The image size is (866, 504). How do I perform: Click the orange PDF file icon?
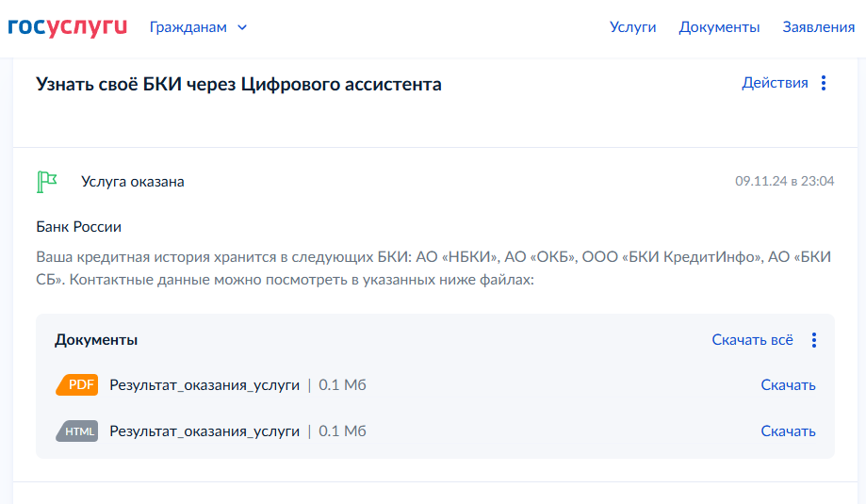tap(76, 384)
